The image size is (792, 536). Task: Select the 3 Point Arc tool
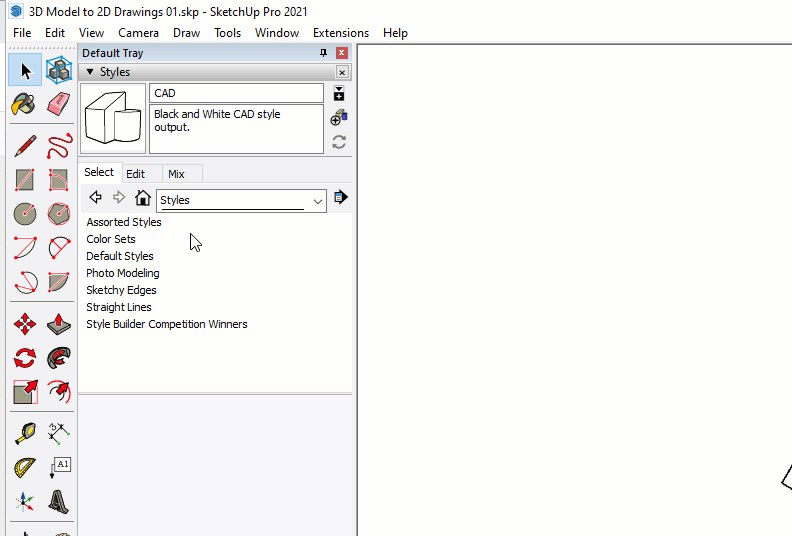(25, 281)
